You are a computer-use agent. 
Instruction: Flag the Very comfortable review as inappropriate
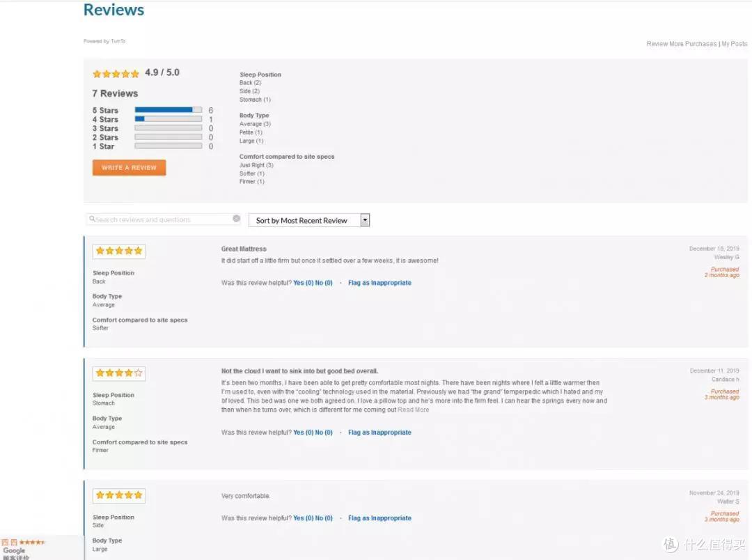point(380,518)
